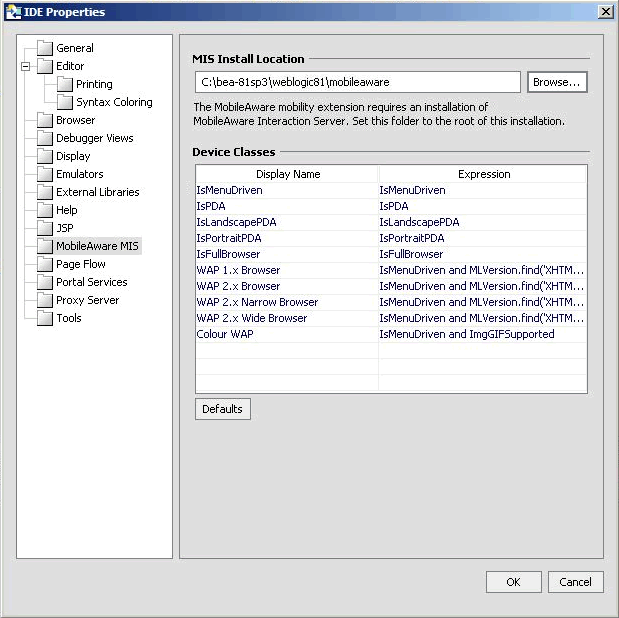Screen dimensions: 619x618
Task: Select General in the category tree
Action: point(75,48)
